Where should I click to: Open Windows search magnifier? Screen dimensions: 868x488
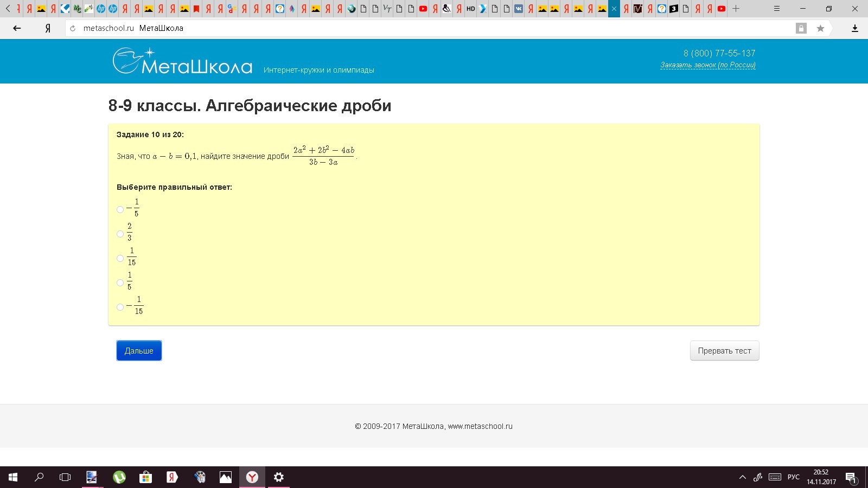(39, 477)
